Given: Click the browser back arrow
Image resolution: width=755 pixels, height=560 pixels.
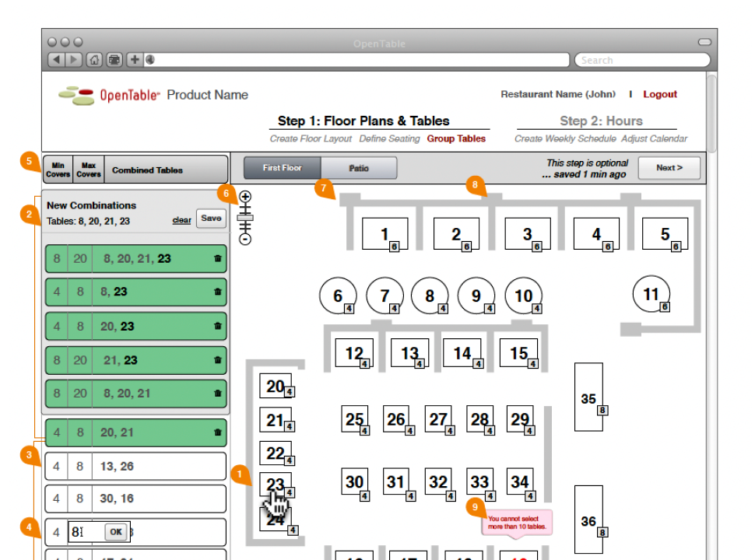Looking at the screenshot, I should [x=56, y=60].
